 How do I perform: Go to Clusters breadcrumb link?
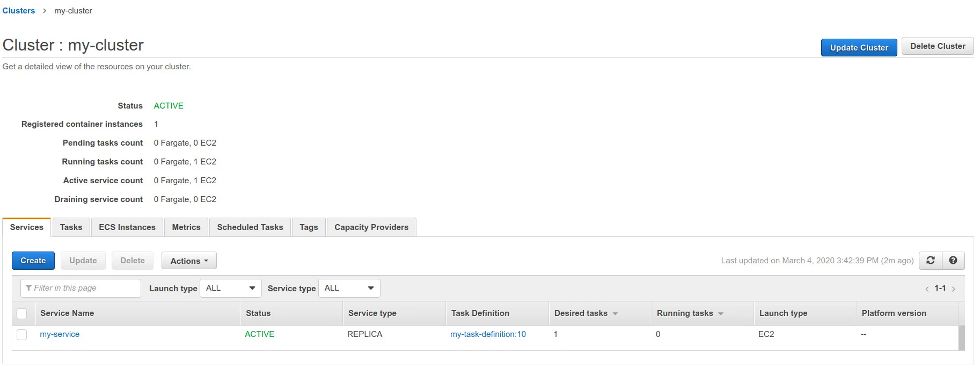[19, 11]
